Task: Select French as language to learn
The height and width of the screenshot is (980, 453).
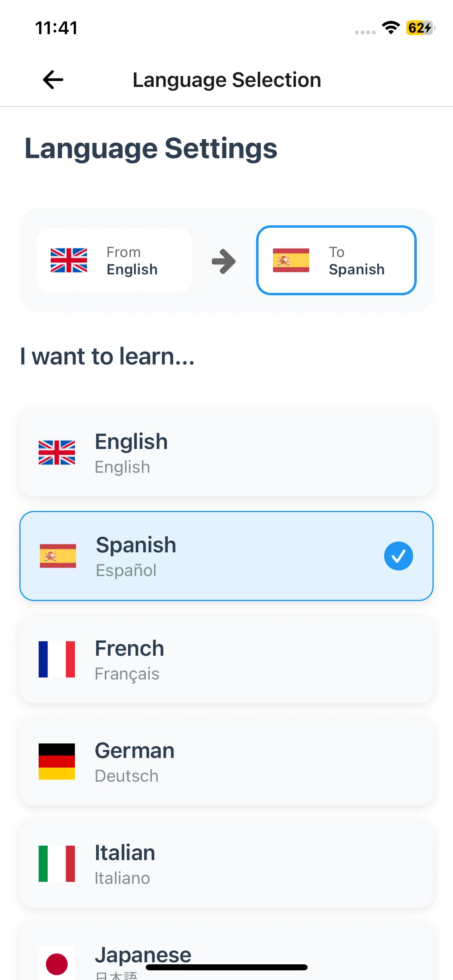Action: coord(226,660)
